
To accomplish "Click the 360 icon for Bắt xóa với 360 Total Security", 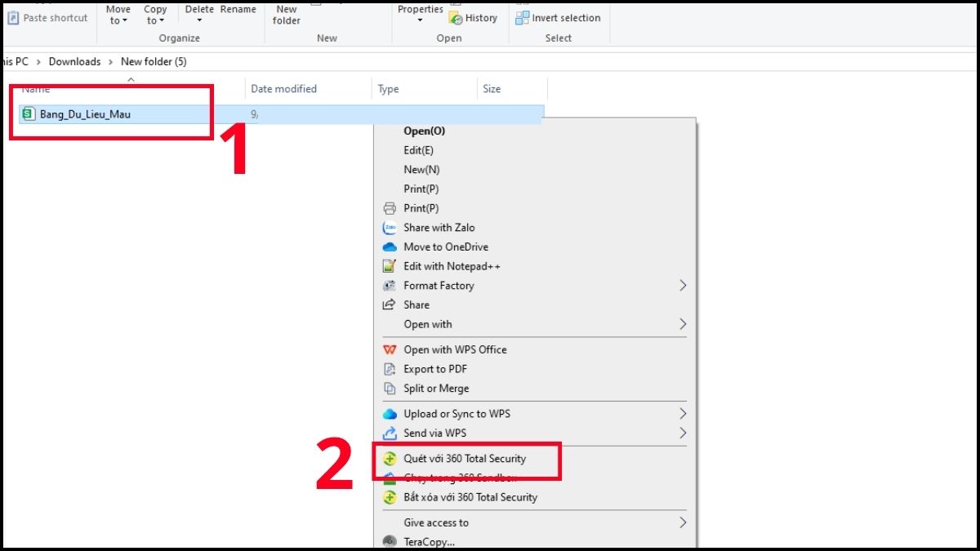I will point(390,497).
